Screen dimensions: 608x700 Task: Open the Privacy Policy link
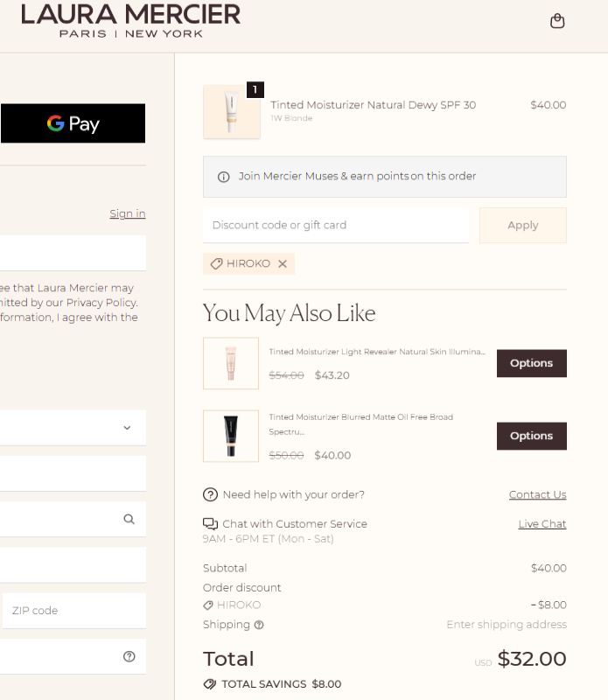coord(101,303)
